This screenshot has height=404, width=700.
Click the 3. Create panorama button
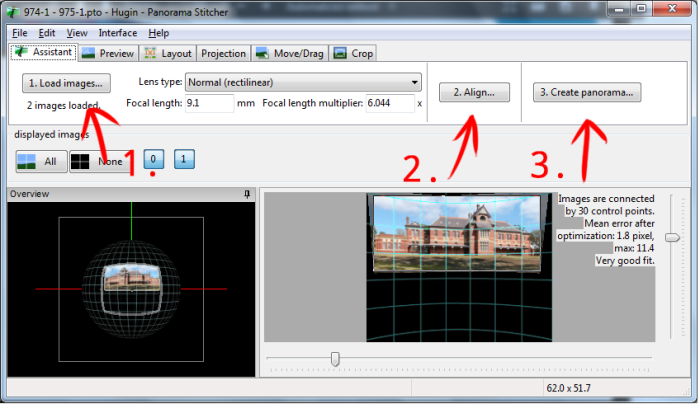587,92
